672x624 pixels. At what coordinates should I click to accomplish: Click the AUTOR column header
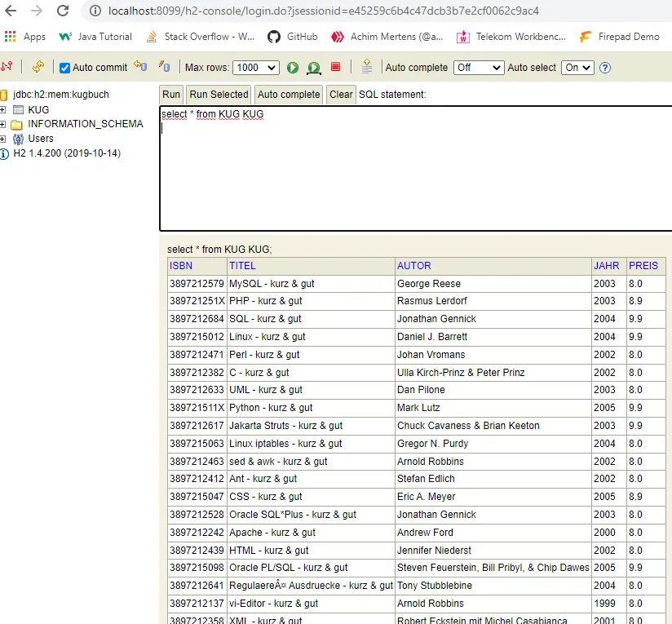click(414, 266)
